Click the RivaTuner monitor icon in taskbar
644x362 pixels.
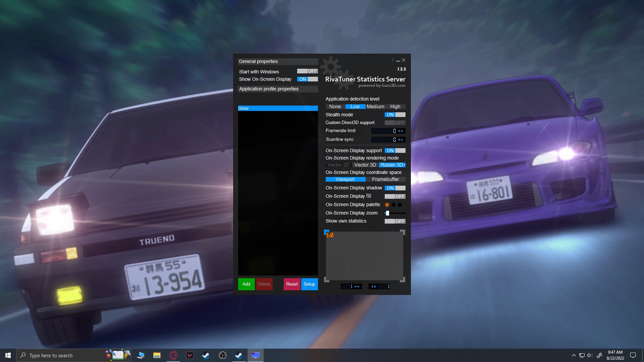(x=256, y=355)
